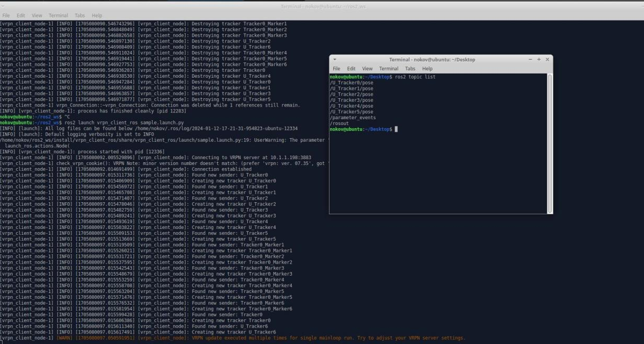Click the /U_Tracker5/pose topic line
The image size is (644, 344).
coord(352,112)
